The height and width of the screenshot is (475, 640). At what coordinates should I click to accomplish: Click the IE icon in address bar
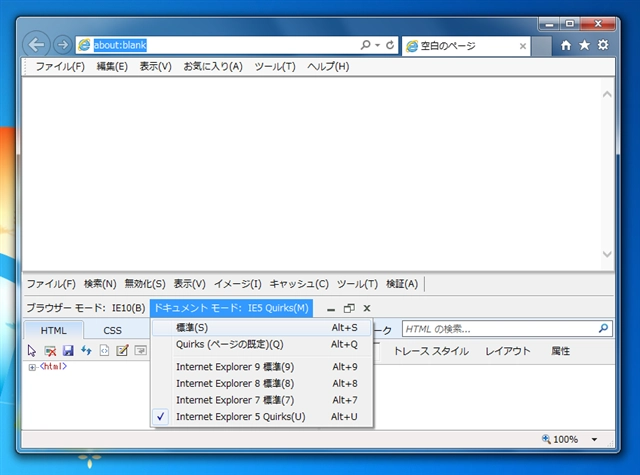84,45
